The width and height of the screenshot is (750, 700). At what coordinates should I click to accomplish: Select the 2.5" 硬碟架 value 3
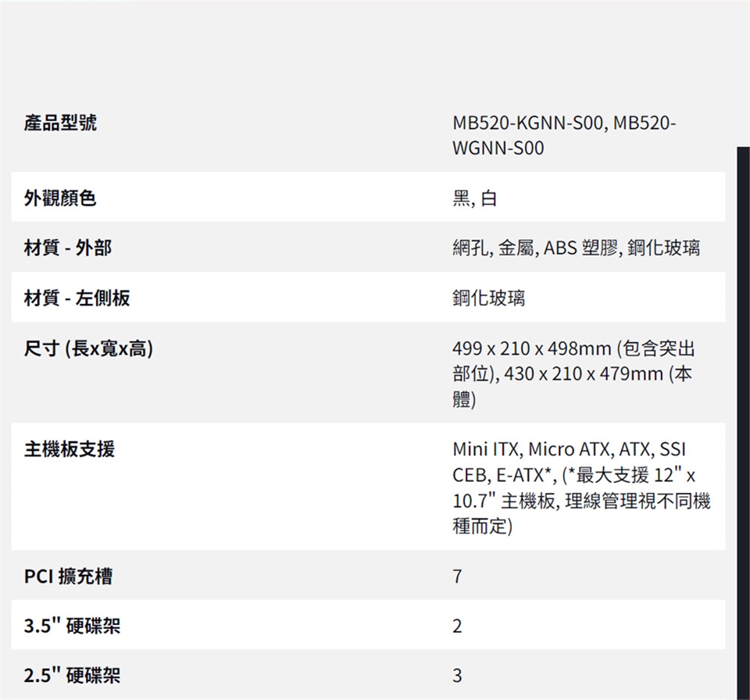[457, 676]
